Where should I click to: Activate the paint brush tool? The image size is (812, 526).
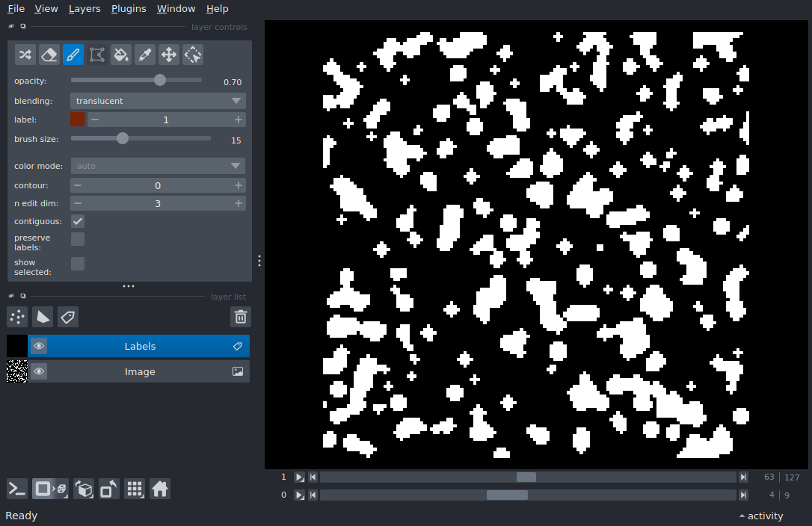click(x=73, y=55)
